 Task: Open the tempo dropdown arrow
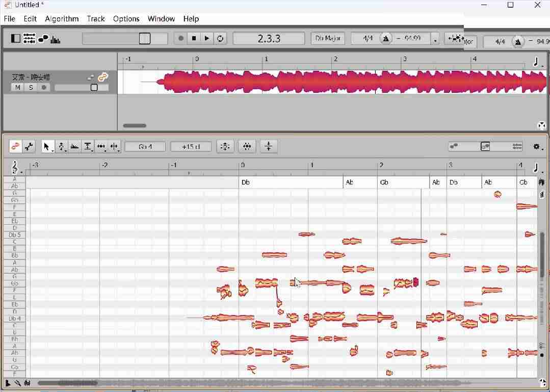click(x=435, y=39)
